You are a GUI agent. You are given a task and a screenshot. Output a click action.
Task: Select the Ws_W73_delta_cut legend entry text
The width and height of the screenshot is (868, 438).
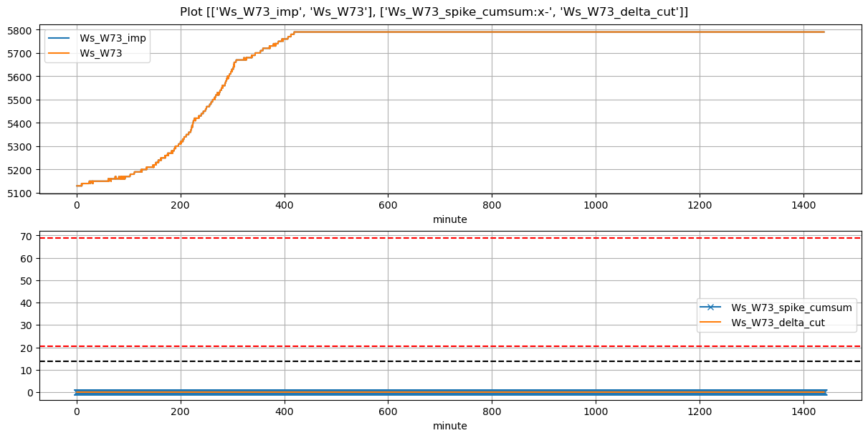point(778,323)
